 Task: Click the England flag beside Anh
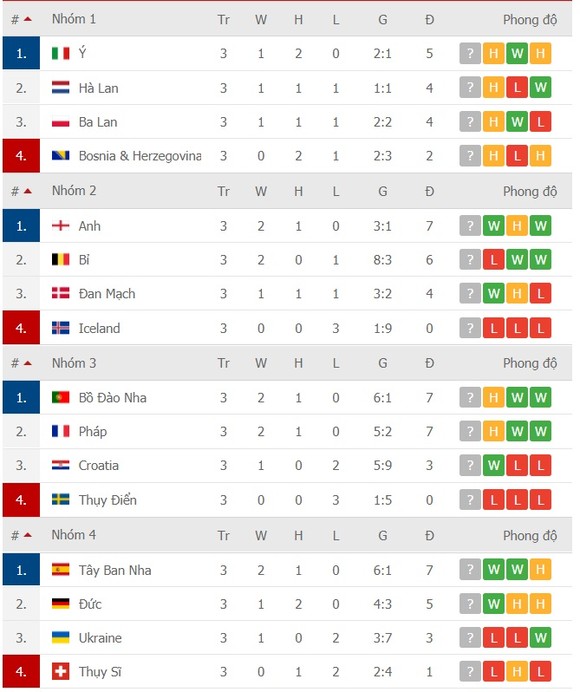point(60,226)
